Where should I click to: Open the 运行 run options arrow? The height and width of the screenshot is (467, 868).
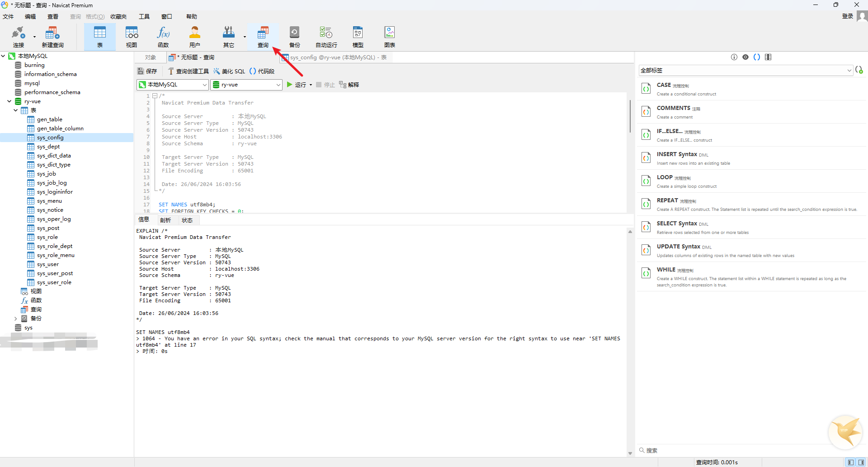click(x=311, y=85)
